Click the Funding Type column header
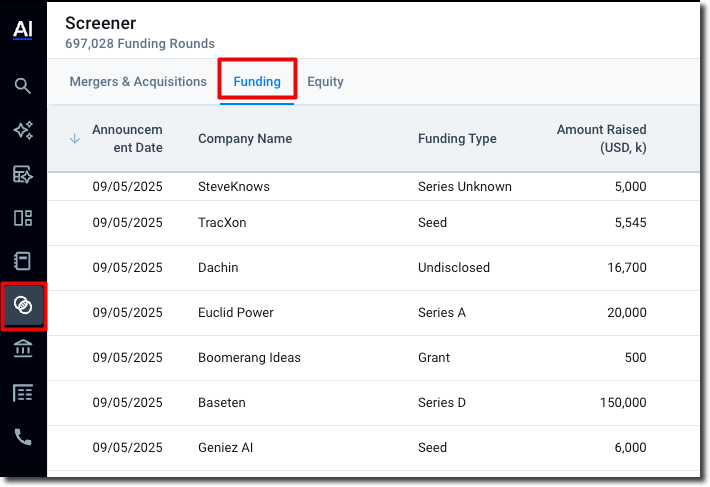This screenshot has height=487, width=710. coord(457,139)
